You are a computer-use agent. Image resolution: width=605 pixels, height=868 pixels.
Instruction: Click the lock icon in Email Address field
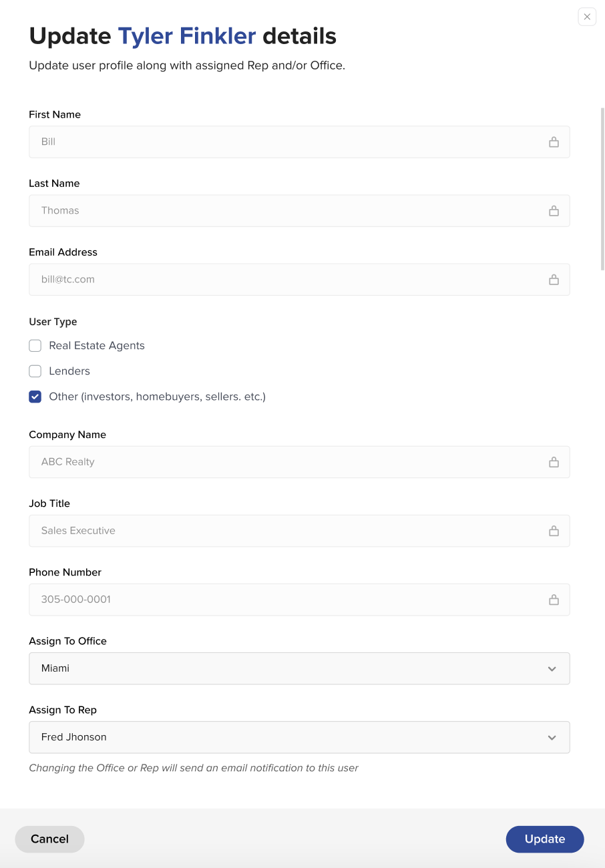coord(554,280)
